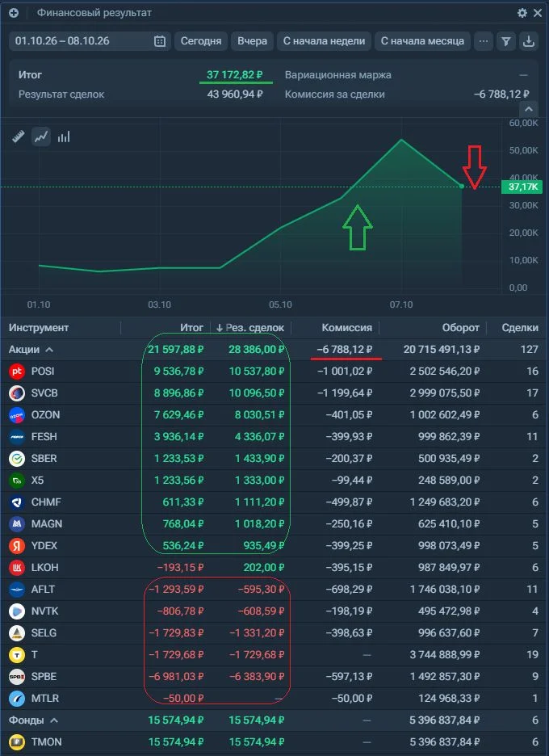Image resolution: width=549 pixels, height=756 pixels.
Task: Click the 37,17K chart value label
Action: (x=522, y=187)
